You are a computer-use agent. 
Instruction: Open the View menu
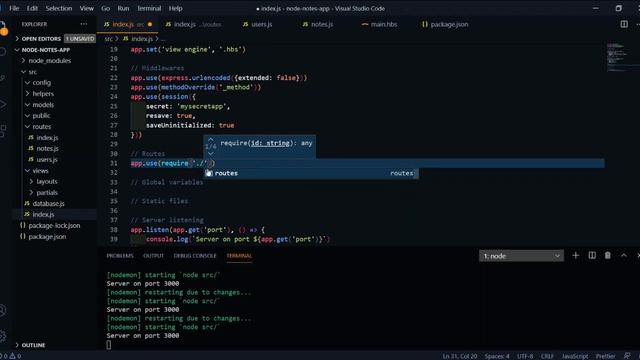[87, 8]
